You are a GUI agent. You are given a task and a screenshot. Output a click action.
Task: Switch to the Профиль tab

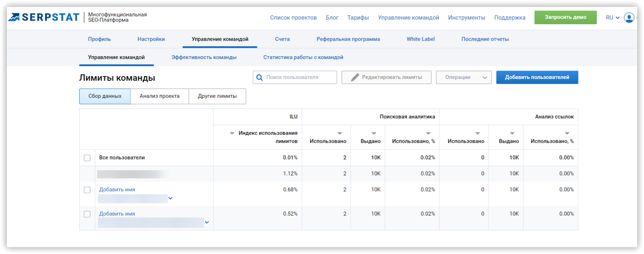(x=99, y=39)
